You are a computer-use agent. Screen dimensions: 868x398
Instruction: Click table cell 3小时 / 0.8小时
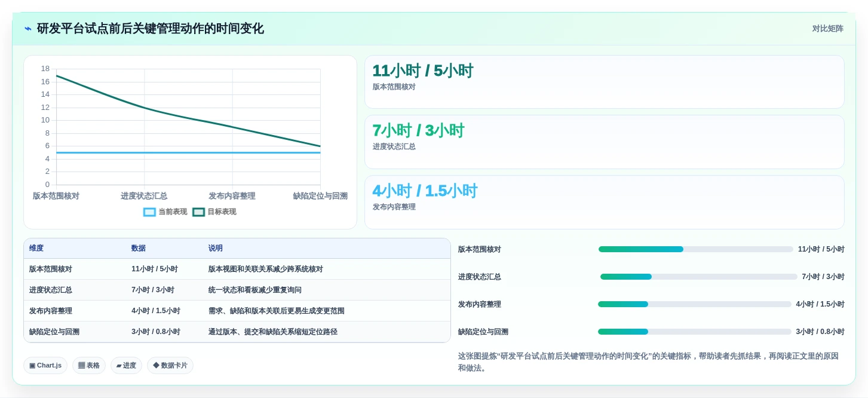coord(156,332)
